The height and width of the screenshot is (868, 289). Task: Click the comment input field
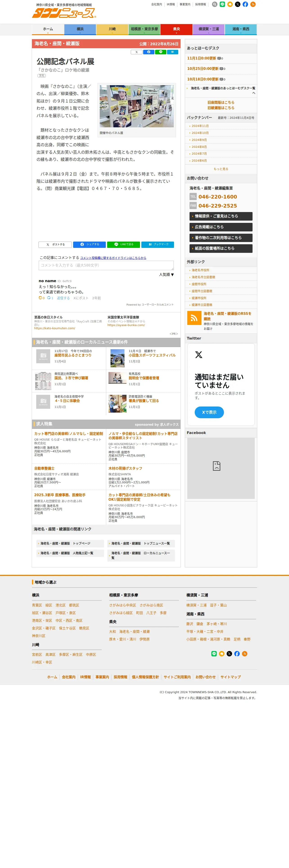click(106, 265)
